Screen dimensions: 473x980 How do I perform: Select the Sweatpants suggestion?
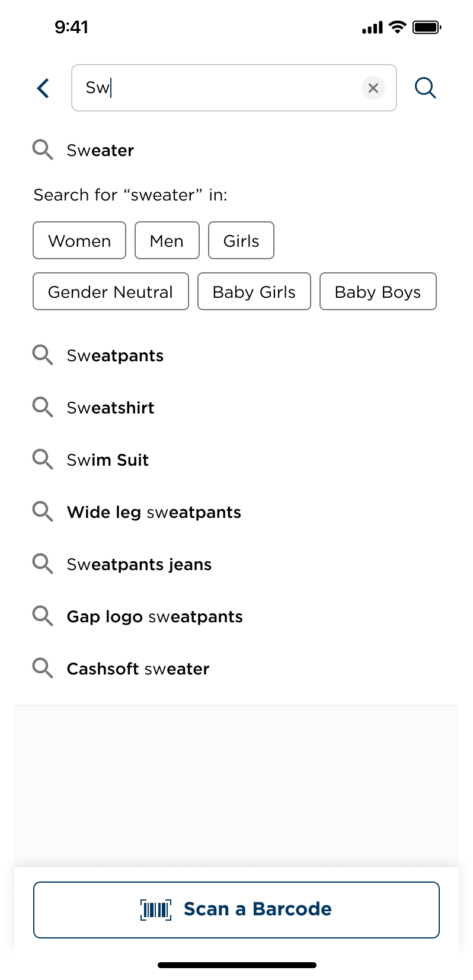[116, 356]
